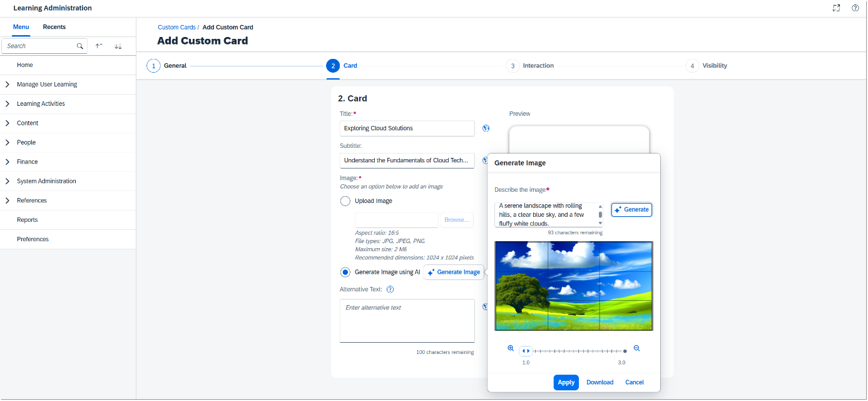Click the Custom Cards breadcrumb link
This screenshot has height=401, width=868.
pos(176,28)
